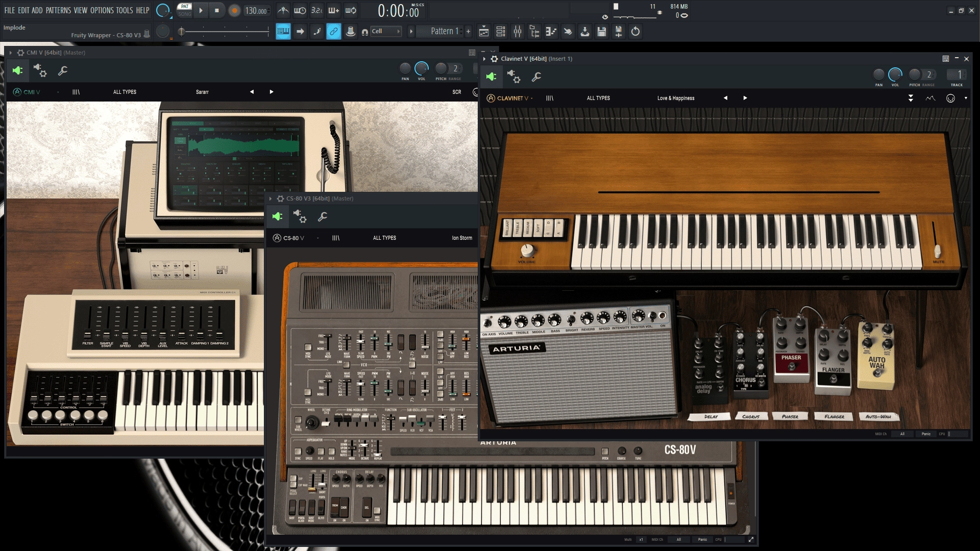
Task: Click Panic in Clavinet V status bar
Action: [x=926, y=434]
